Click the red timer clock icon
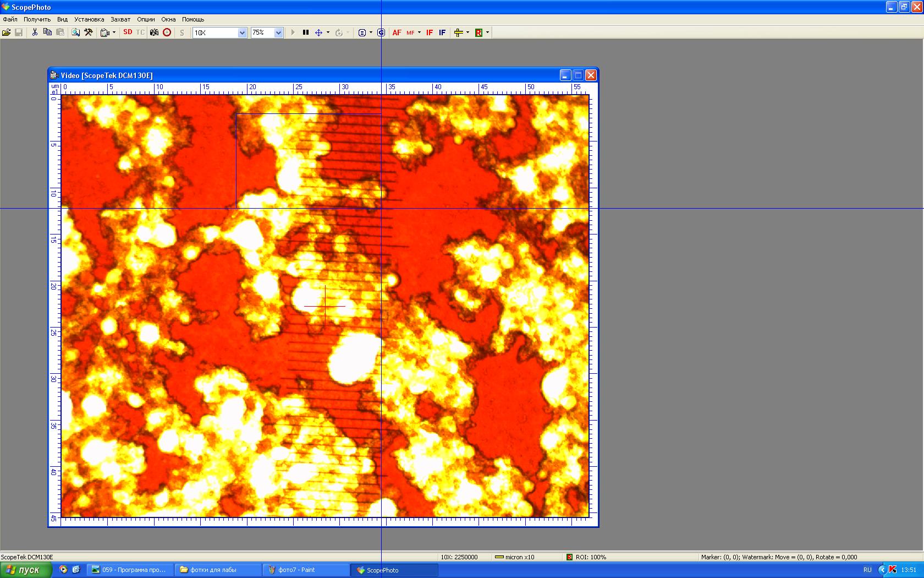 (x=167, y=32)
